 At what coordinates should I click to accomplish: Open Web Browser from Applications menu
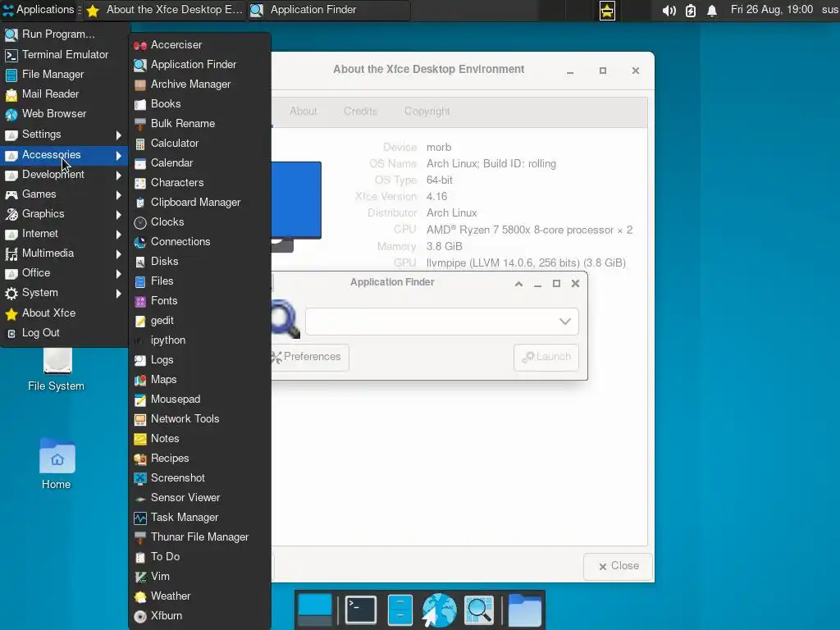pos(64,114)
